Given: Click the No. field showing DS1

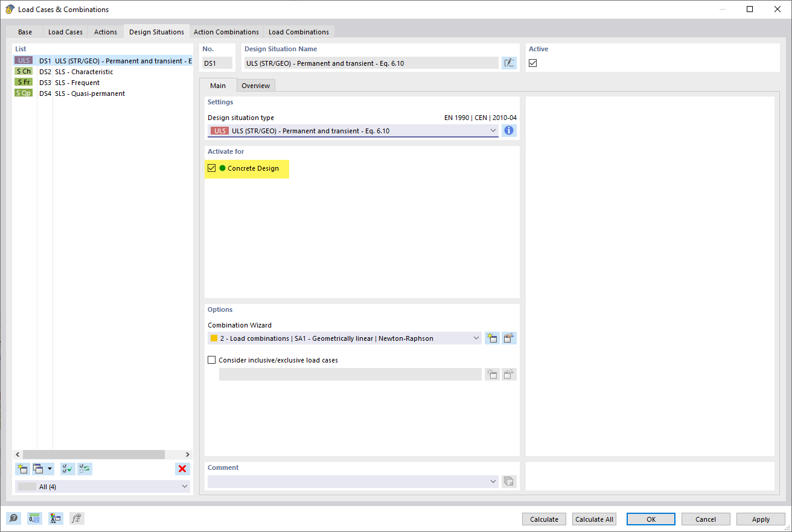Looking at the screenshot, I should pos(217,63).
